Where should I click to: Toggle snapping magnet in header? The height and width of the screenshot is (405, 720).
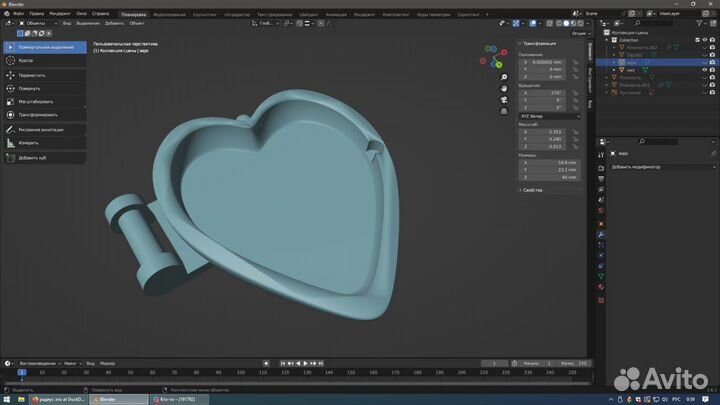click(x=299, y=23)
